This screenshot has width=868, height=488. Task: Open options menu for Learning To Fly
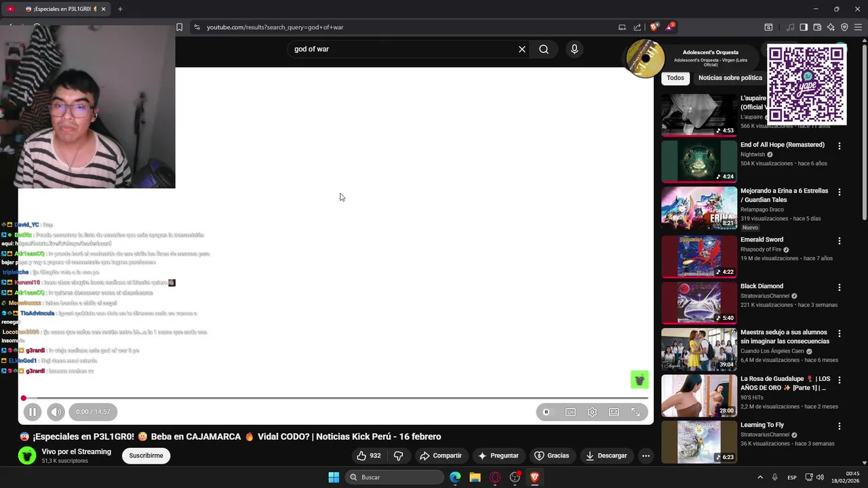840,426
